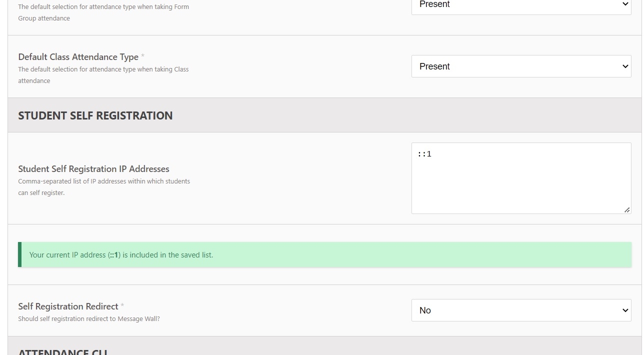Click the chevron arrow on Self Registration Redirect dropdown
Screen dimensions: 644x355
[625, 310]
